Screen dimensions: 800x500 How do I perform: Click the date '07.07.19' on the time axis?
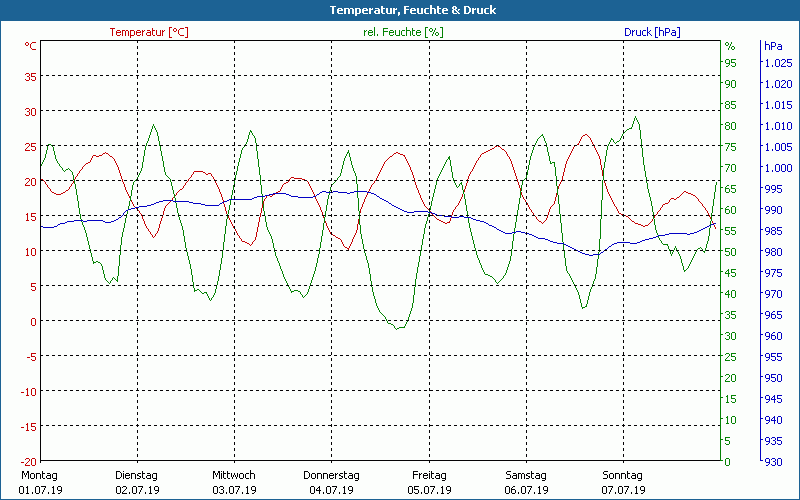tap(623, 490)
